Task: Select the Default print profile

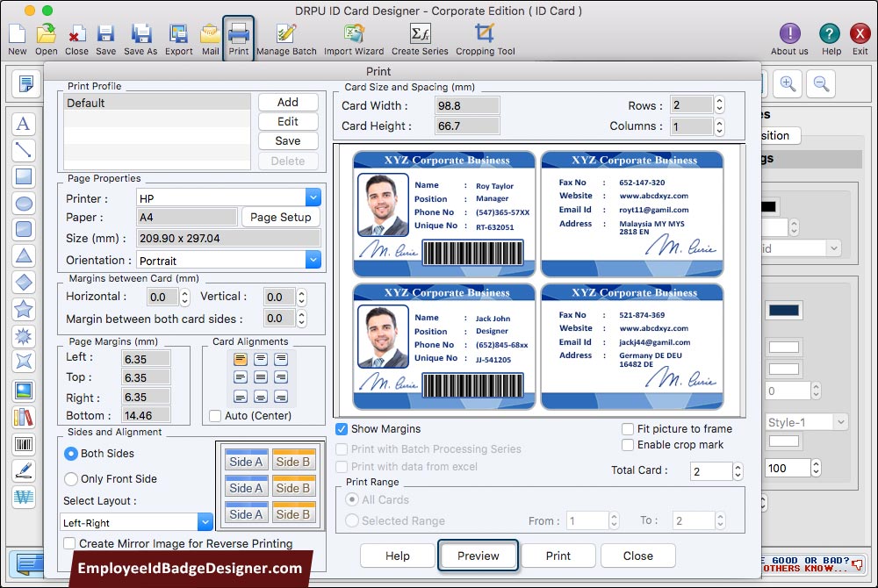Action: click(x=157, y=103)
